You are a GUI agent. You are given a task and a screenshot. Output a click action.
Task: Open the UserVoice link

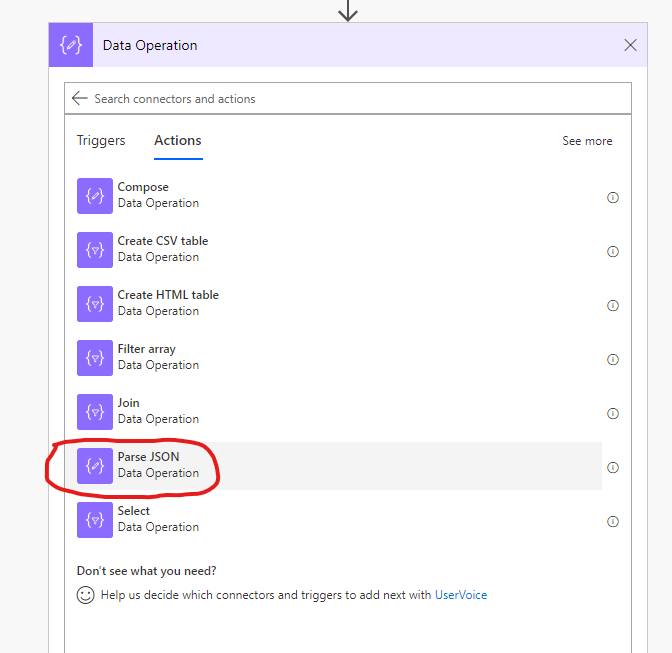pos(461,595)
